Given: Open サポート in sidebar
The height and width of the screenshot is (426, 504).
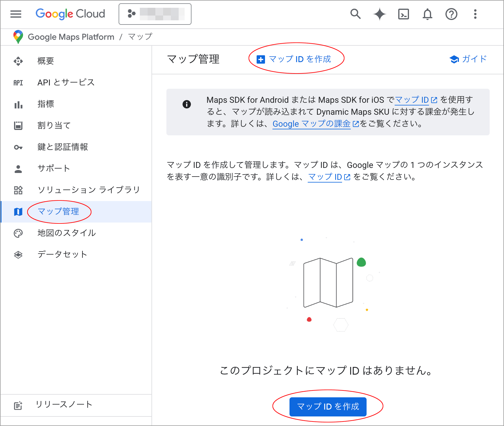Looking at the screenshot, I should (54, 168).
